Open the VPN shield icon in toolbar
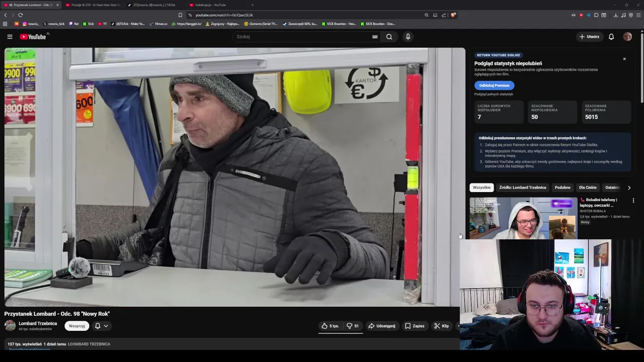The width and height of the screenshot is (644, 362). pos(631,15)
